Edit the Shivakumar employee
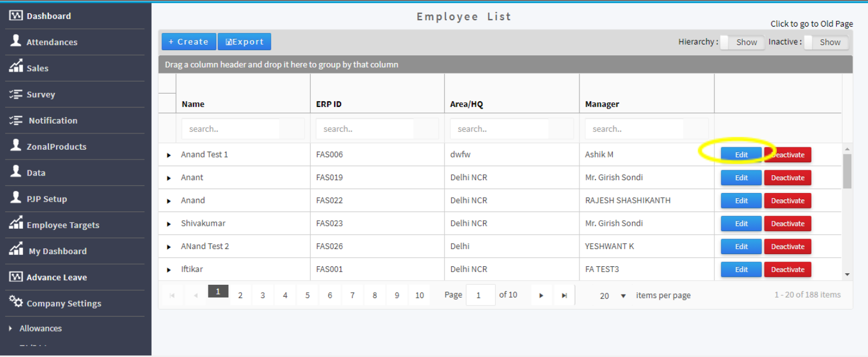This screenshot has width=868, height=357. coord(741,224)
